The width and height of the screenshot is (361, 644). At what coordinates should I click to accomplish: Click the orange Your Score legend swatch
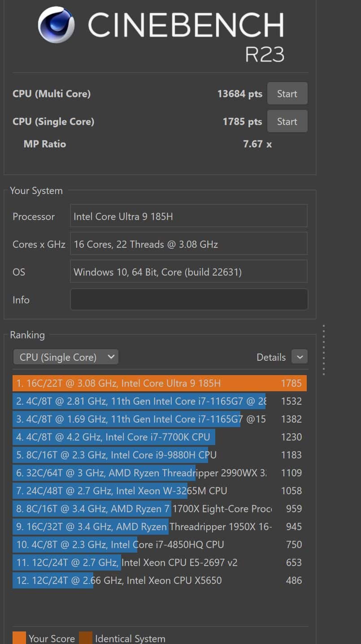click(19, 638)
